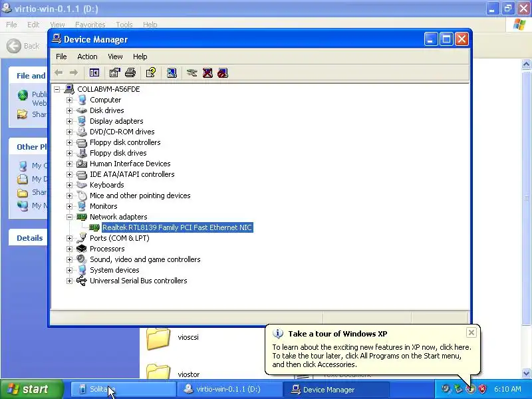Click the Sound, video and game controllers icon

(x=82, y=259)
